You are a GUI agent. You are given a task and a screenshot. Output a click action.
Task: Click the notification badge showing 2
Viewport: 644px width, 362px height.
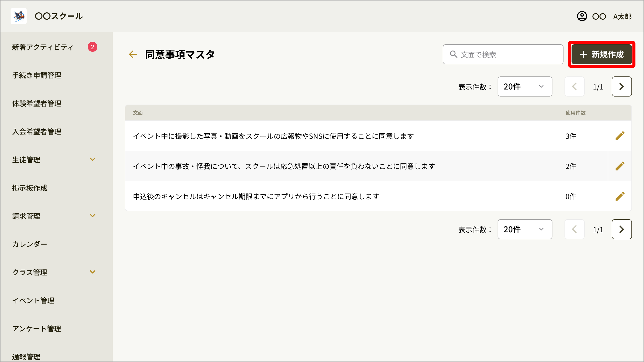93,47
